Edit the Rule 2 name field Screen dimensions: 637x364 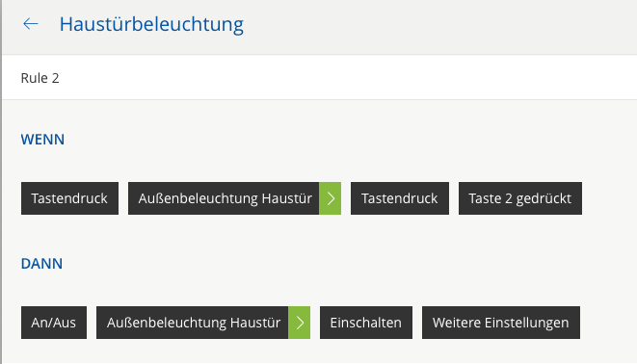coord(319,77)
